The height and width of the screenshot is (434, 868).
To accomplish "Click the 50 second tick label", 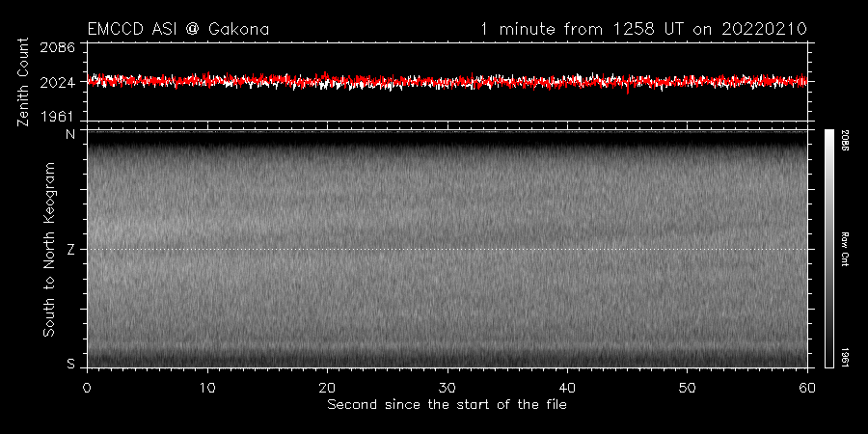I will pos(687,388).
